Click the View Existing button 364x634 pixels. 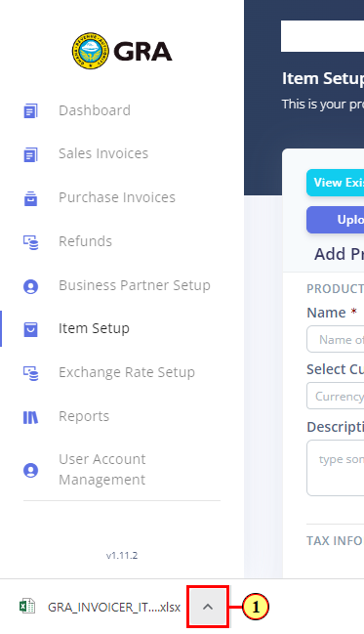(x=336, y=183)
